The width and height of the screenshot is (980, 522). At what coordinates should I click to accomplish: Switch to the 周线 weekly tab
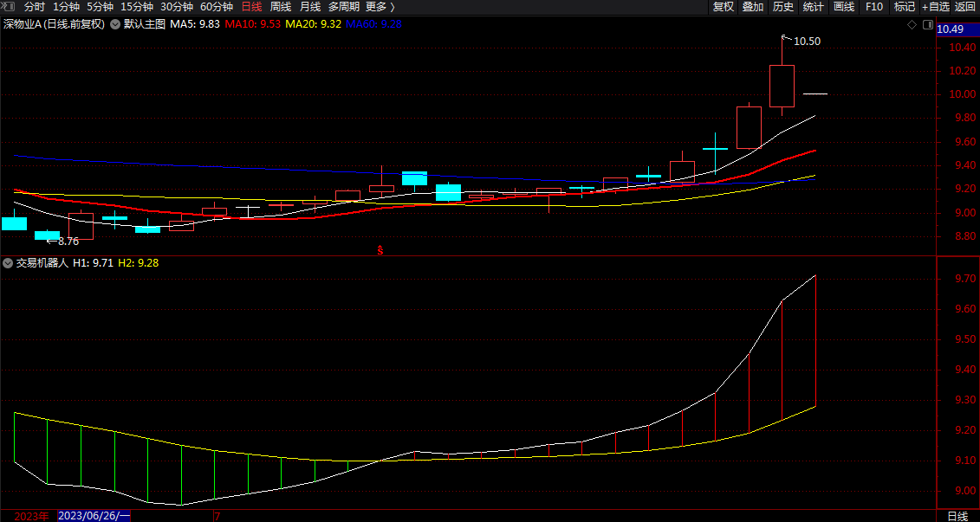pyautogui.click(x=281, y=7)
